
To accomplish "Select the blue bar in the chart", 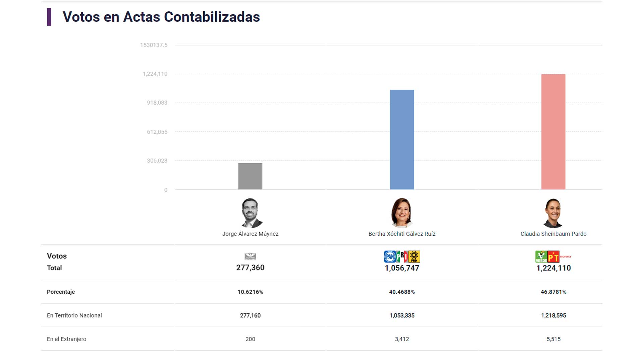I will [x=402, y=139].
